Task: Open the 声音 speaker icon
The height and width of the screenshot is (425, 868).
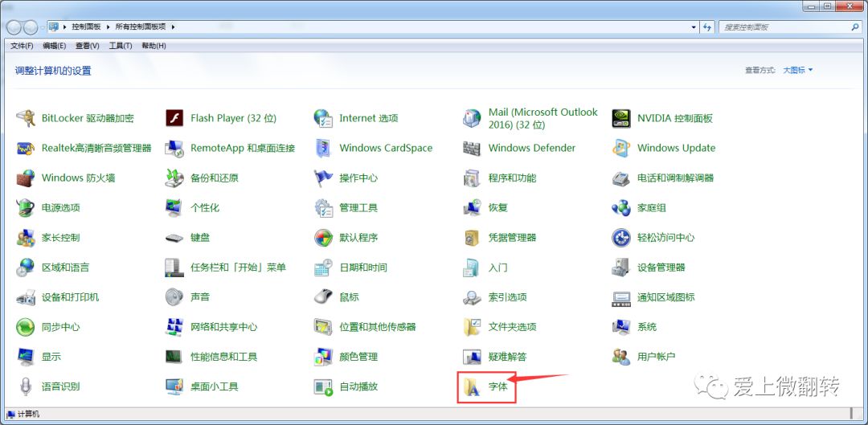Action: (x=174, y=297)
